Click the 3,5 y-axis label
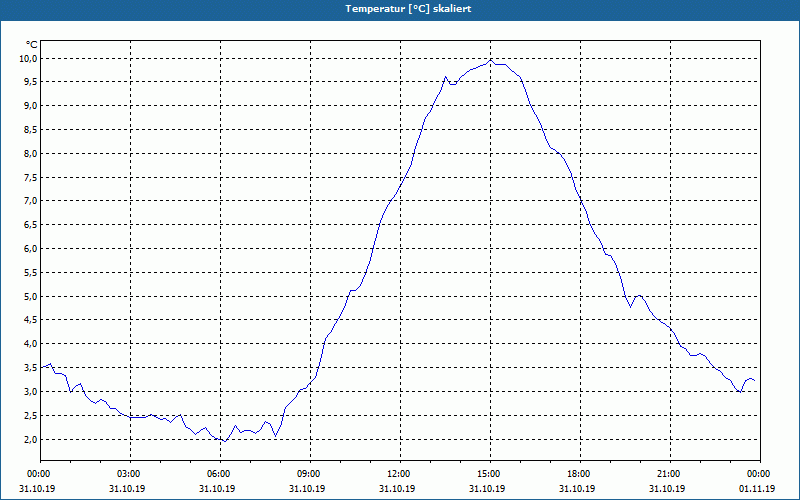Viewport: 800px width, 500px height. click(31, 367)
